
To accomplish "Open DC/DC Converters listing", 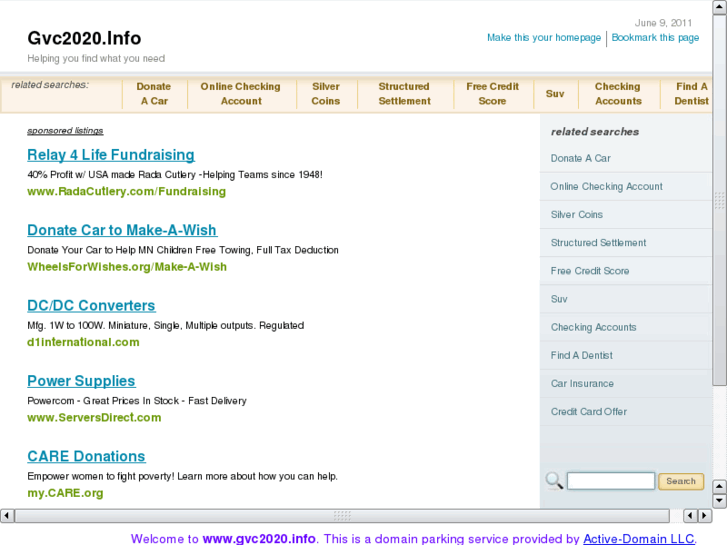I will [91, 306].
